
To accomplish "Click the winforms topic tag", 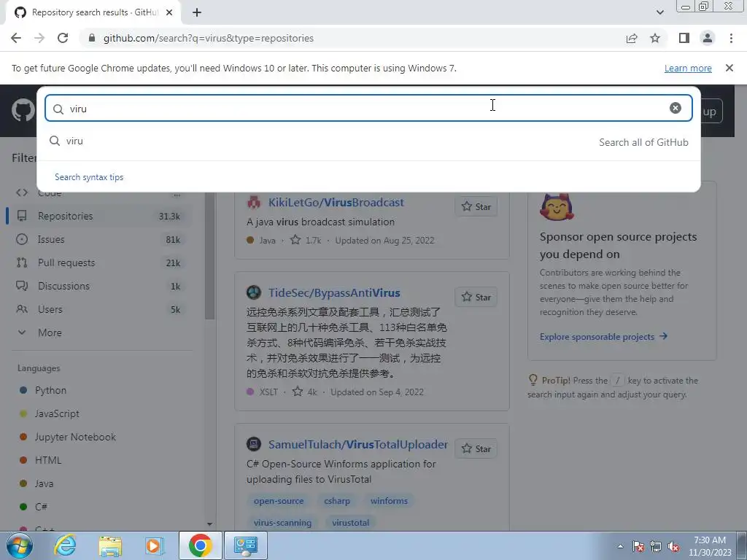I will [389, 501].
